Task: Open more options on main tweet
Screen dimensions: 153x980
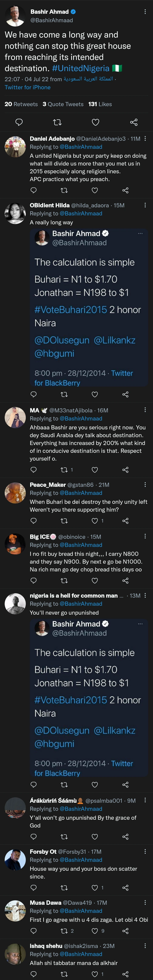Action: pyautogui.click(x=145, y=12)
